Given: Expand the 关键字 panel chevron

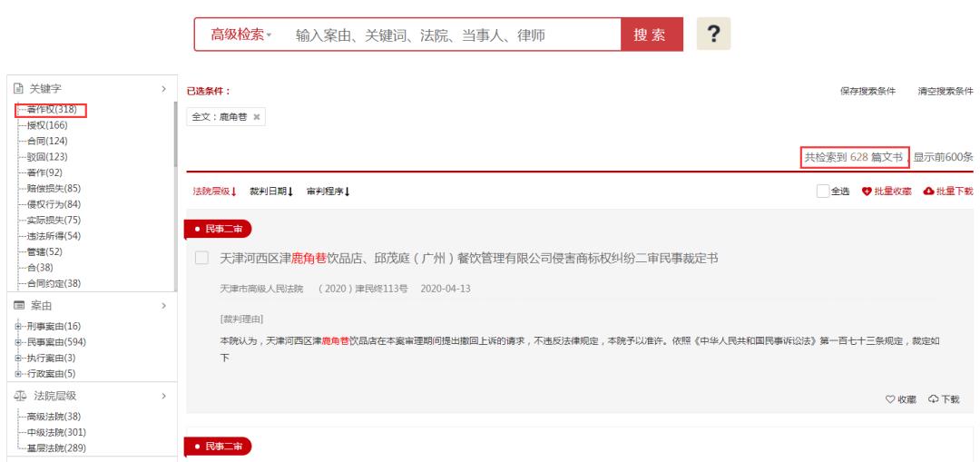Looking at the screenshot, I should 162,89.
